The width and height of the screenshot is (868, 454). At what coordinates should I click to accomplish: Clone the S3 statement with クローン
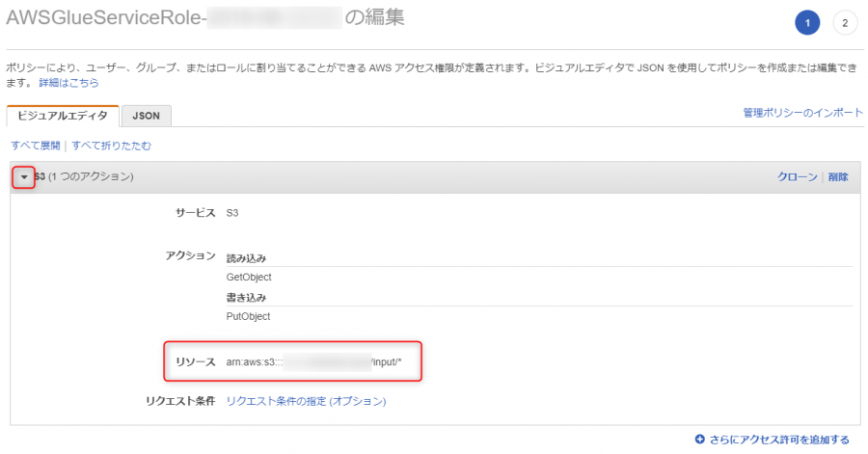(x=798, y=177)
